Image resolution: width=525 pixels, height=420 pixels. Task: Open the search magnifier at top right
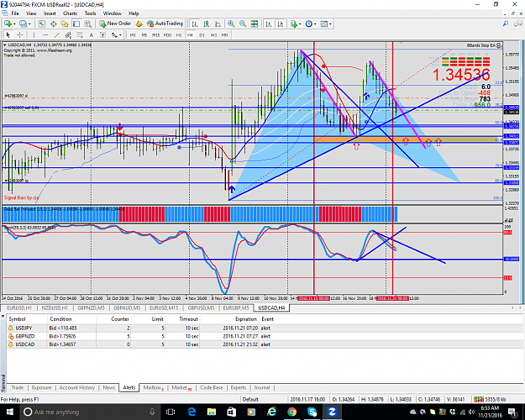[x=506, y=24]
